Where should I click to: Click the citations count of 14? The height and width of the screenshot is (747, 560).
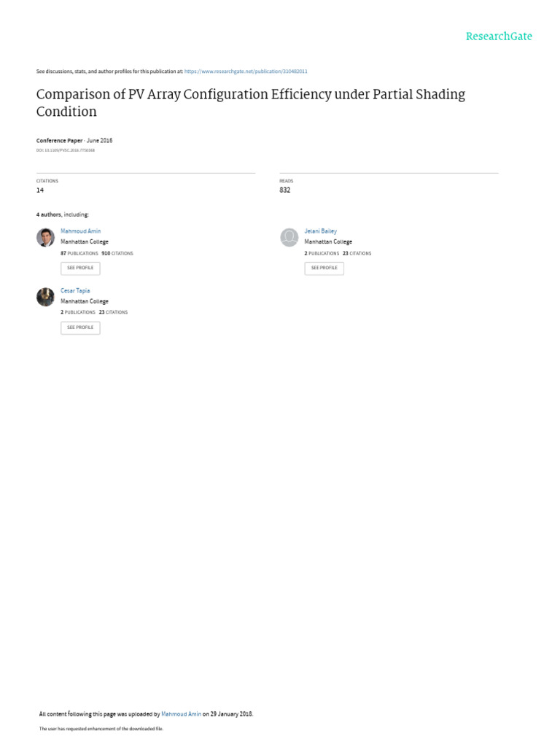(x=40, y=190)
